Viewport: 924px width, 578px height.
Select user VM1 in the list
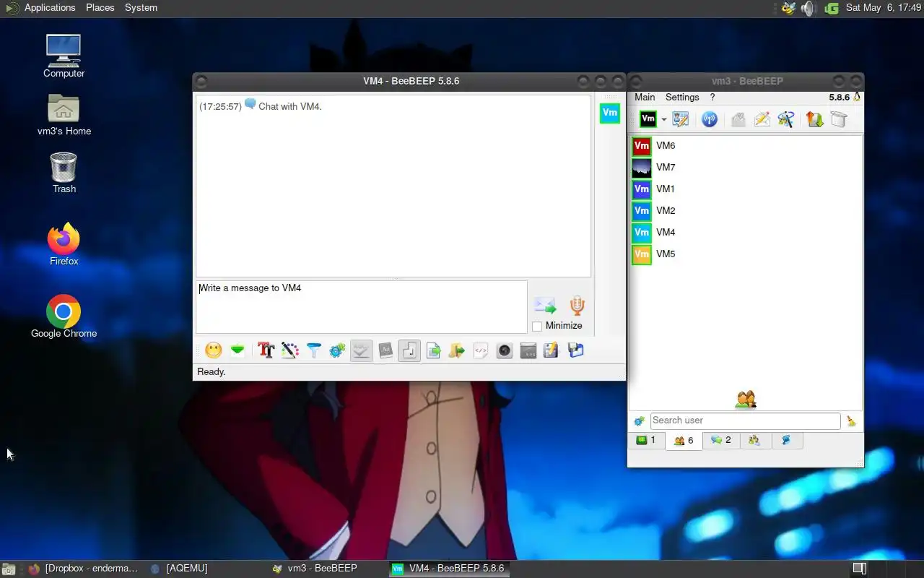pyautogui.click(x=746, y=189)
